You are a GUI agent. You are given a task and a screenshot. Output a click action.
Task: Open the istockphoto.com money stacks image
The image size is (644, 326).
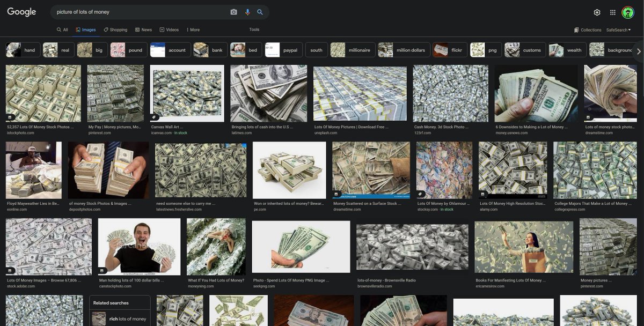tap(43, 93)
